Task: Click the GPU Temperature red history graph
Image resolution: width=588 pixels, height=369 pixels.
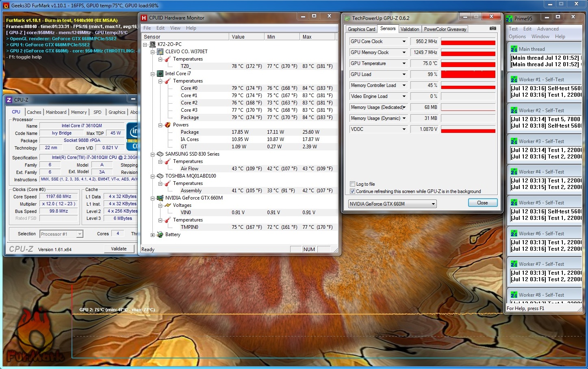Action: click(468, 63)
